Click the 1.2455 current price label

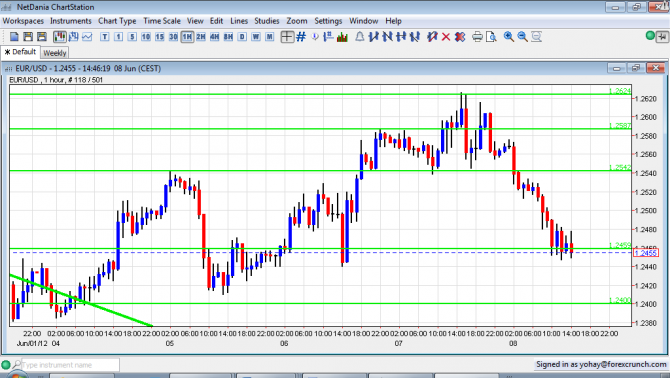(646, 253)
